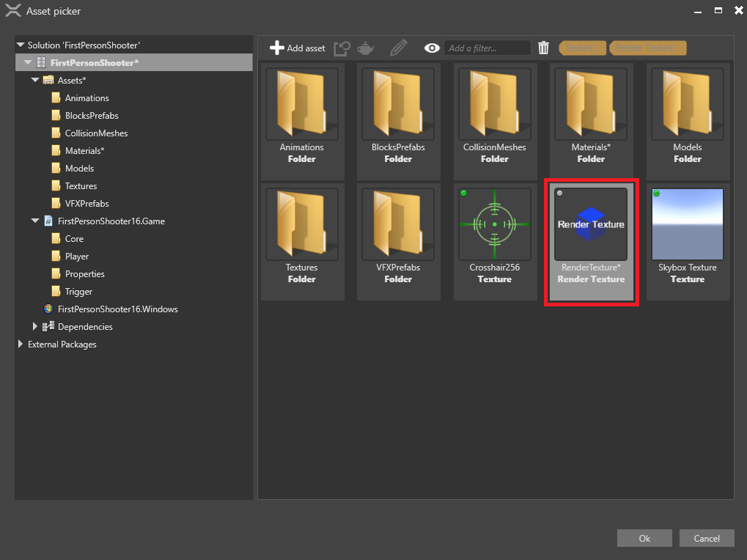Click the Stride logo in the title bar
The height and width of the screenshot is (560, 747).
click(14, 10)
